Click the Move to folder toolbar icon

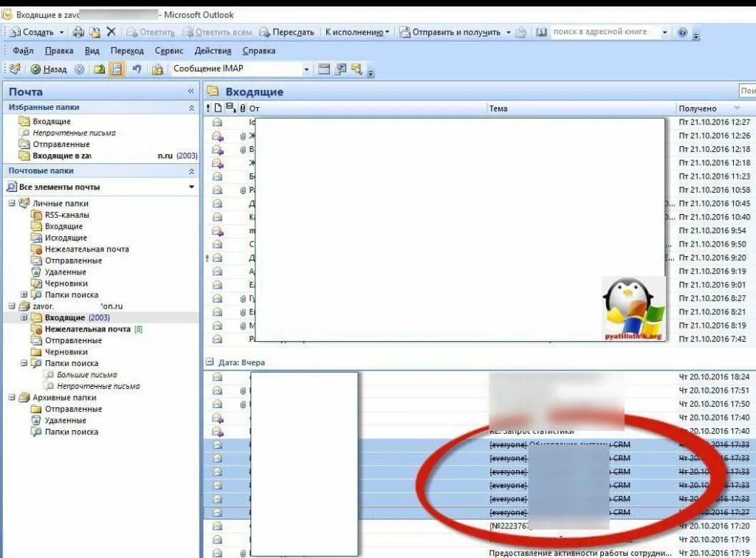tap(95, 32)
